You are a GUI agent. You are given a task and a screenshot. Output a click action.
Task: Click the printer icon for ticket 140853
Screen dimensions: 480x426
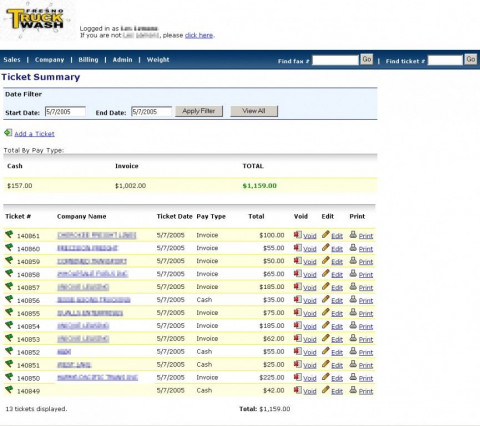point(353,338)
